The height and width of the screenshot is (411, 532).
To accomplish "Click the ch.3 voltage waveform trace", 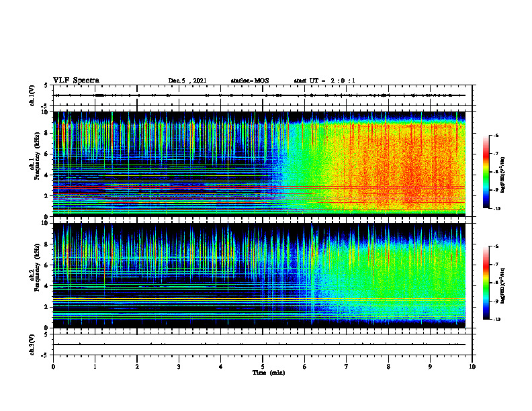I will click(259, 345).
